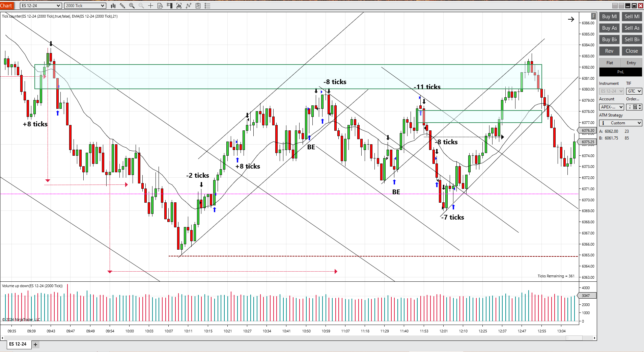Screen dimensions: 644x352
Task: Click the Buy Mkt button
Action: point(609,17)
